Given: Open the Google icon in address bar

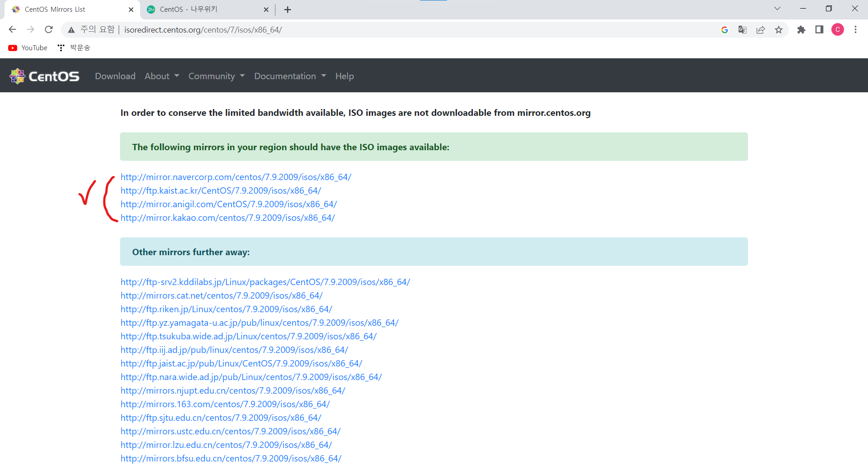Looking at the screenshot, I should click(x=725, y=30).
